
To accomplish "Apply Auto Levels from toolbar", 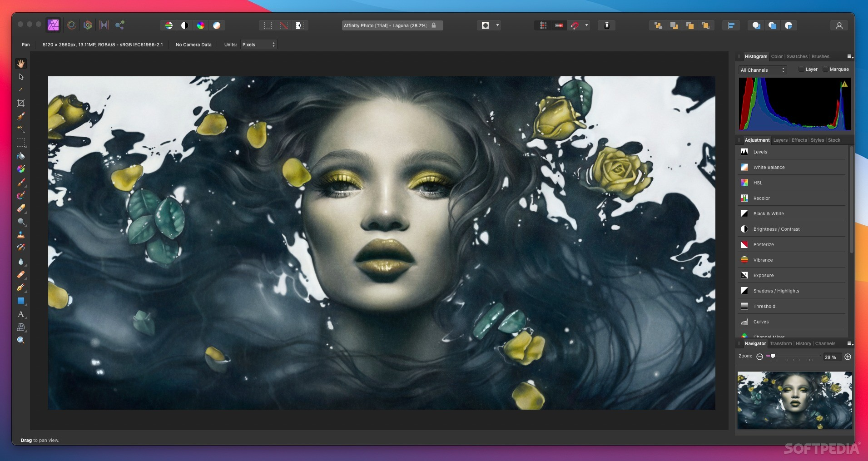I will click(169, 25).
